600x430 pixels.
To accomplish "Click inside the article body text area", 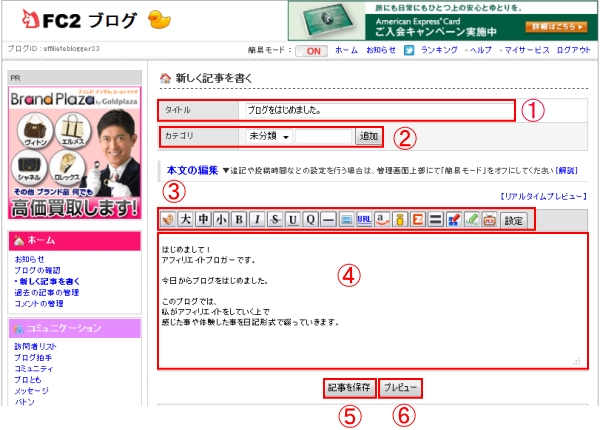I will 372,301.
